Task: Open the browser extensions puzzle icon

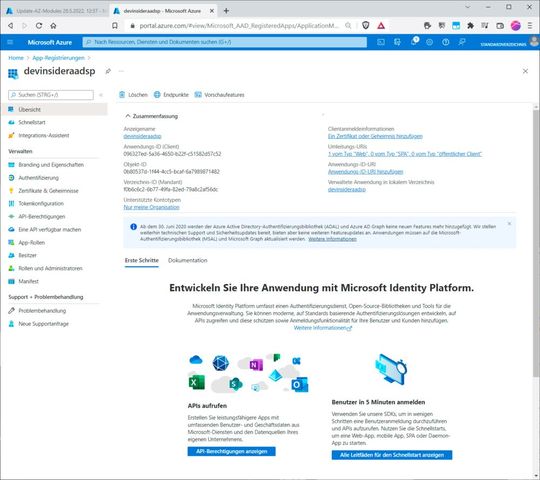Action: (470, 25)
